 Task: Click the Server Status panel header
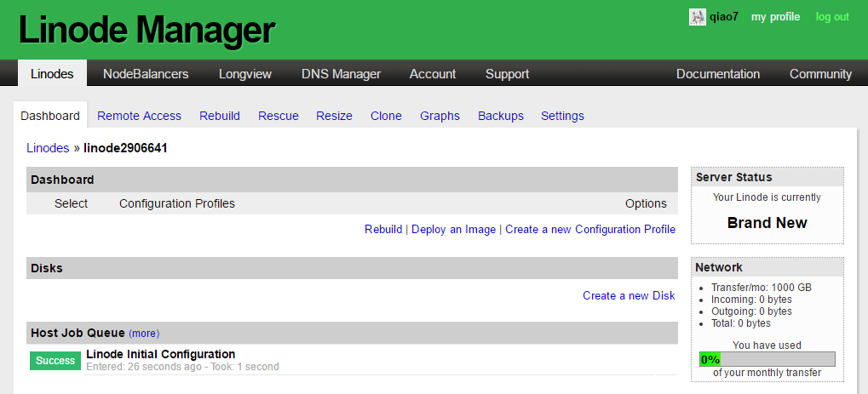[x=767, y=177]
